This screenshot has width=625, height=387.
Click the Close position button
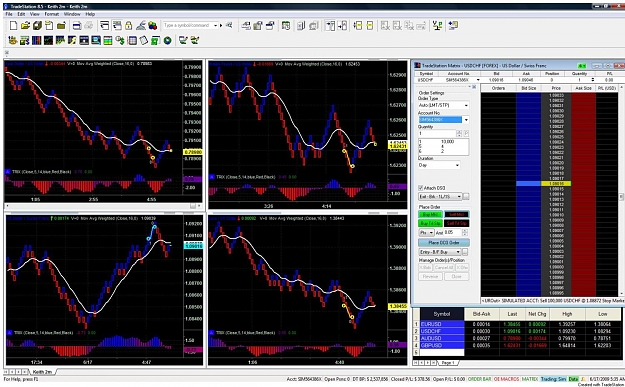point(456,276)
